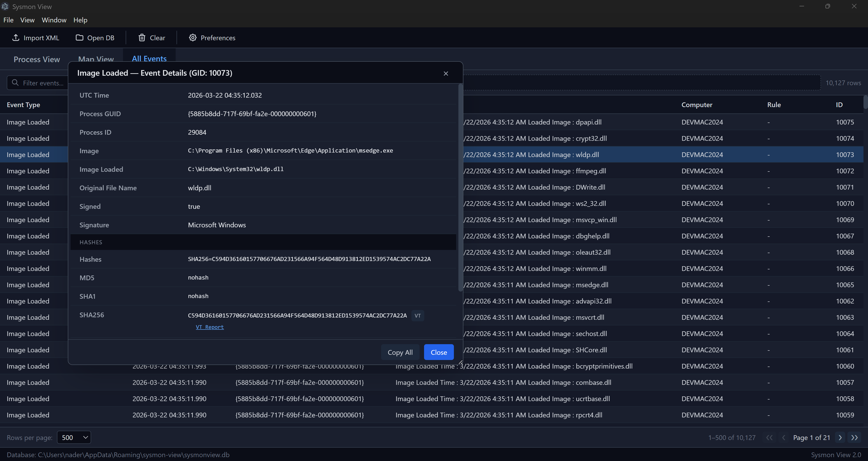868x461 pixels.
Task: Select the row loading winmm.dll
Action: pyautogui.click(x=432, y=269)
